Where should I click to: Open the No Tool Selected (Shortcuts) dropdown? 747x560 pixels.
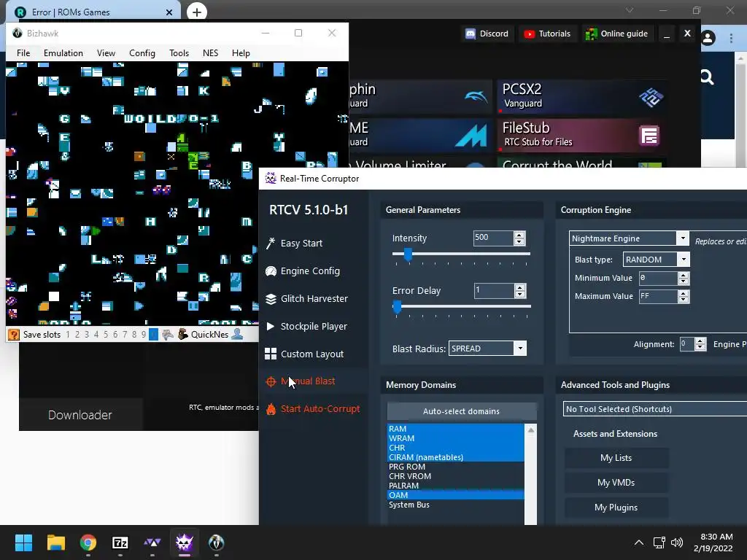click(x=655, y=409)
